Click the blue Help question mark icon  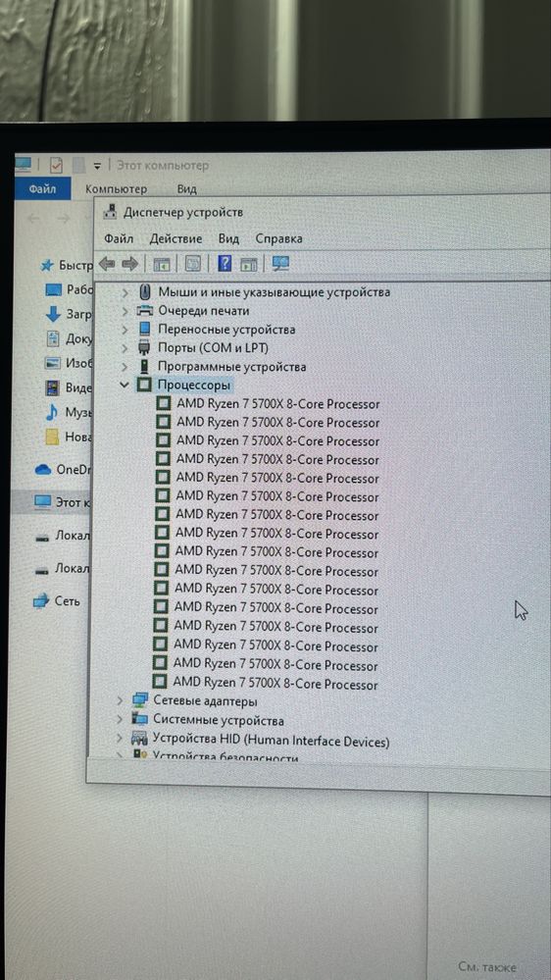(x=225, y=264)
